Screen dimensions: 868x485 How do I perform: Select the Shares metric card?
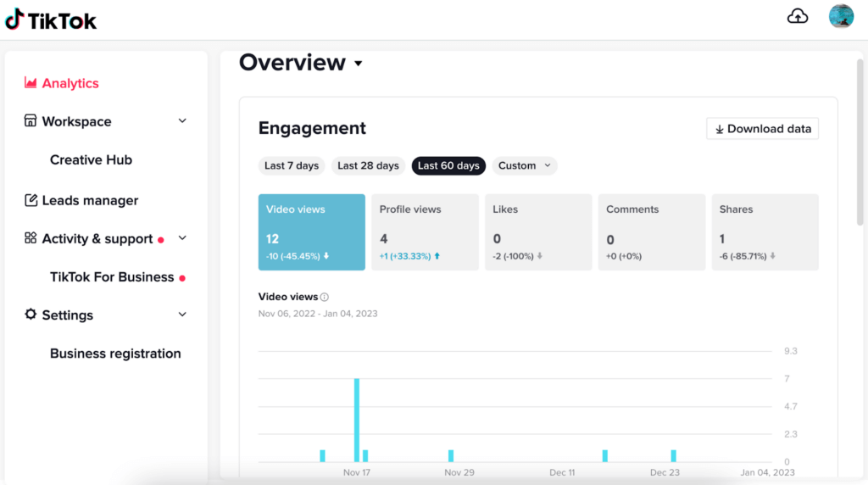tap(765, 232)
